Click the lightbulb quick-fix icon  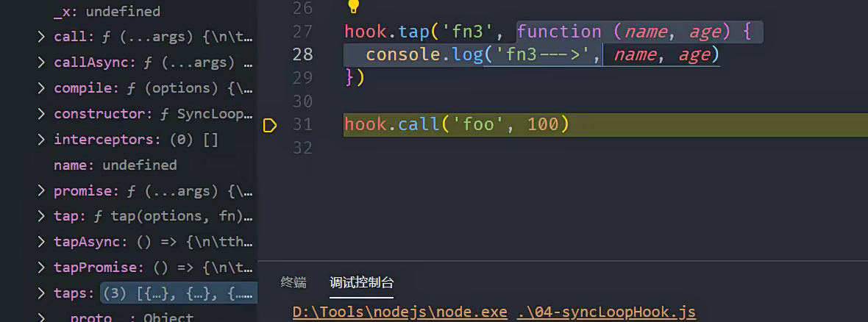(353, 7)
